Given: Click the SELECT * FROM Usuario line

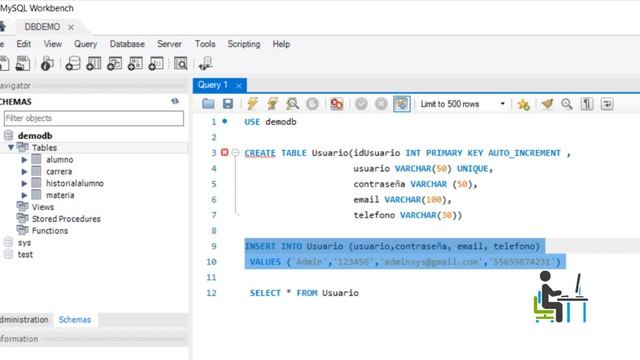Looking at the screenshot, I should (x=304, y=293).
